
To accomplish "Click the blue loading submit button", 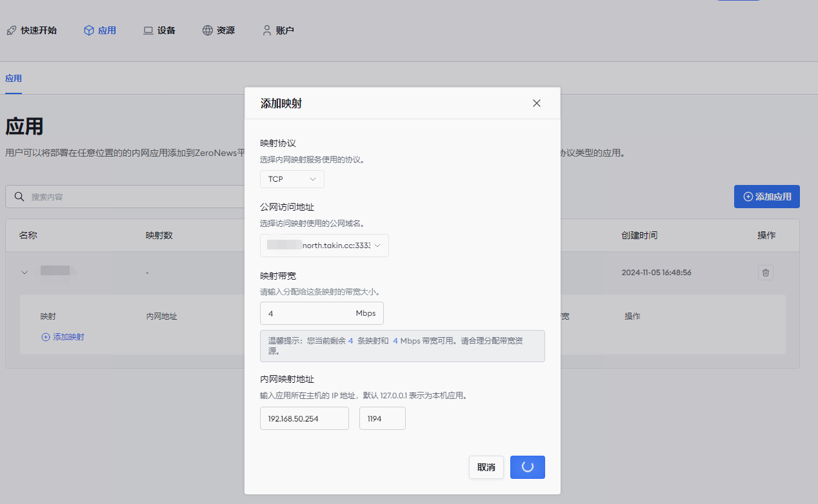I will (x=528, y=467).
